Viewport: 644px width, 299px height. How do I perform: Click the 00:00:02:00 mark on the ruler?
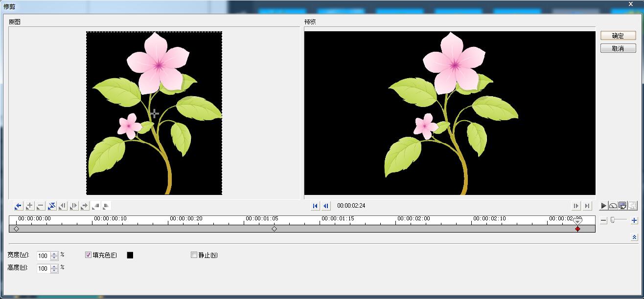pyautogui.click(x=414, y=218)
